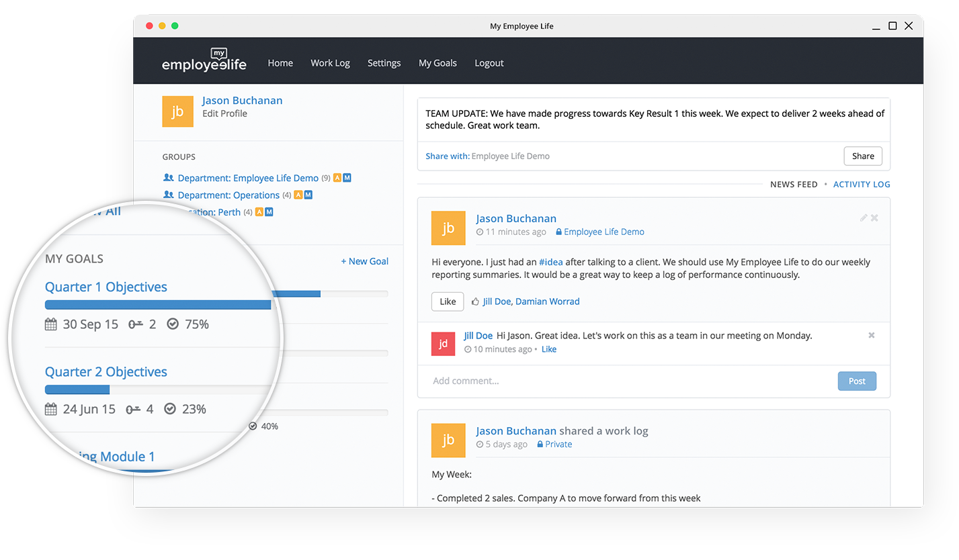
Task: Like Jill Doe's comment
Action: pos(549,349)
